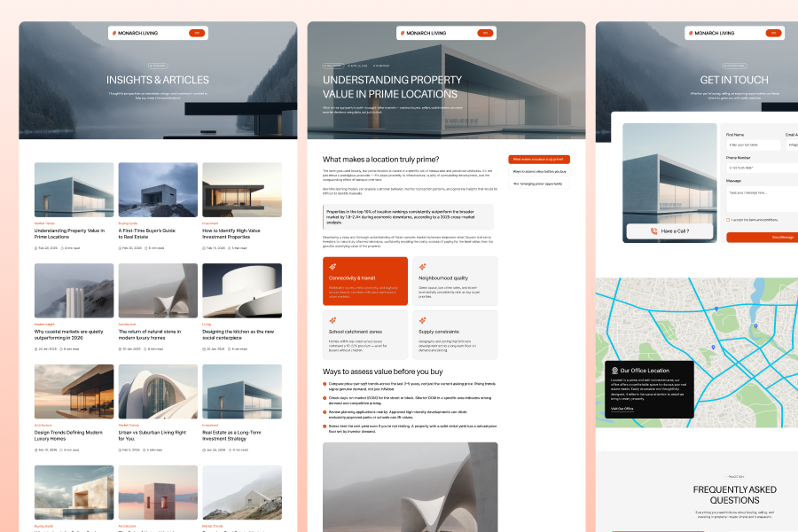798x532 pixels.
Task: Click the Message text area
Action: [x=762, y=199]
